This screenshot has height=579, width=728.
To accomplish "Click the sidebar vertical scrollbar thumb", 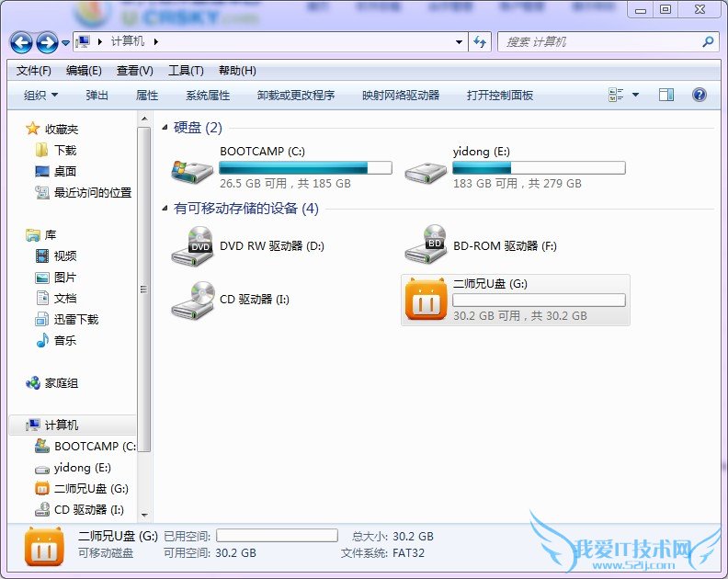I will (x=144, y=289).
